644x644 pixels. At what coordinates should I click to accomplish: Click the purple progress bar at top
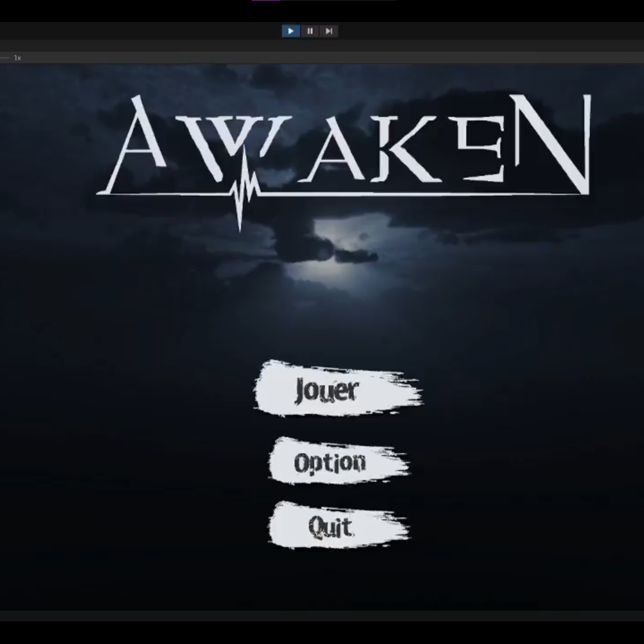266,1
